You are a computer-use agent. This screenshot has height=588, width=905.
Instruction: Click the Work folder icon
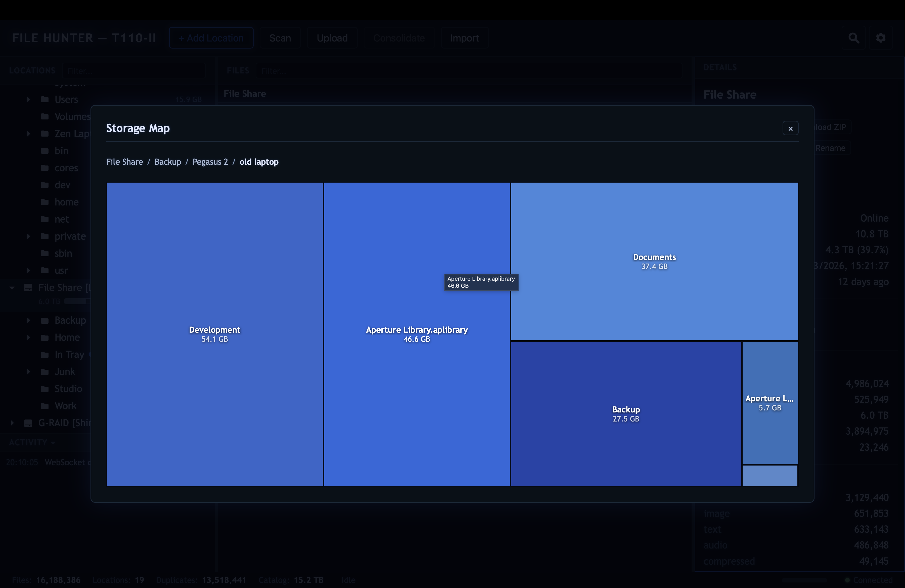click(44, 406)
